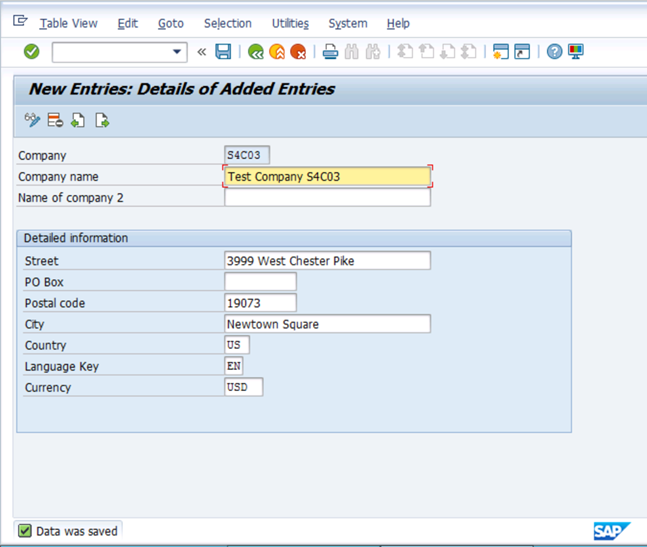Screen dimensions: 647x547
Task: Click the Save floppy disk icon
Action: [x=223, y=52]
